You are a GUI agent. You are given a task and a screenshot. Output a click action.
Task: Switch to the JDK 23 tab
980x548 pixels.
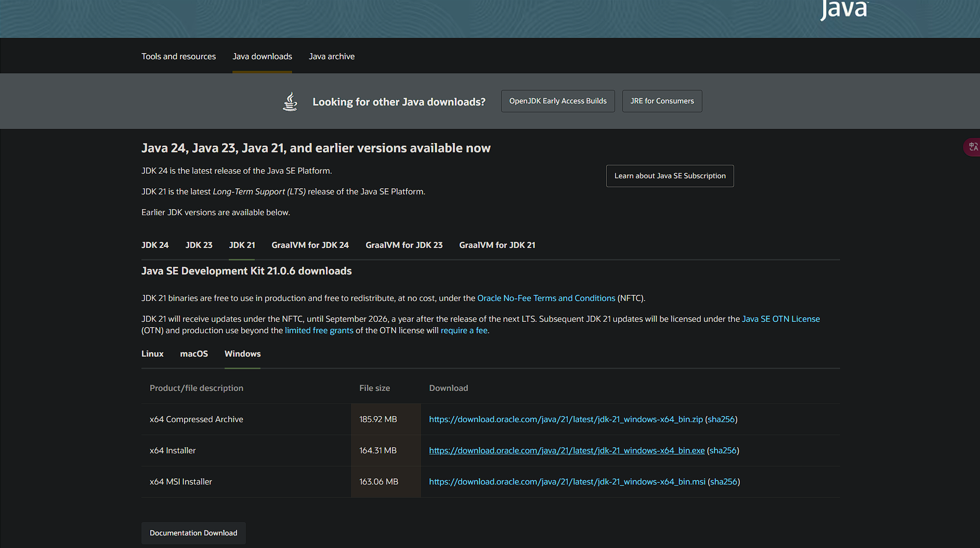coord(199,245)
